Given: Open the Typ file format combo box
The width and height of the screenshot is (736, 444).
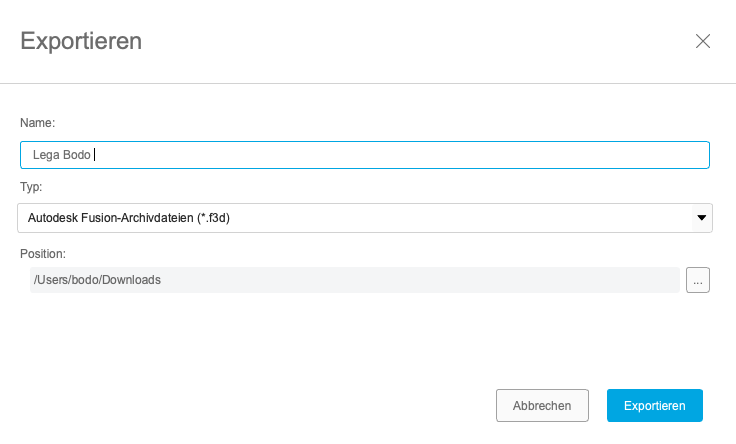Looking at the screenshot, I should tap(364, 218).
